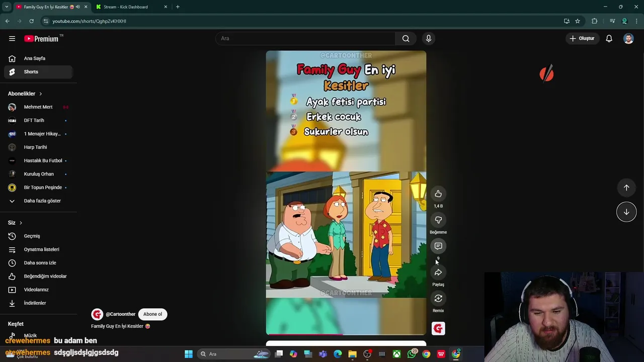Viewport: 644px width, 362px height.
Task: Open the notifications bell
Action: point(609,39)
